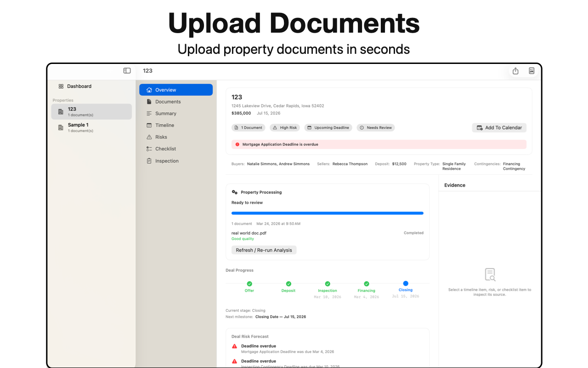Click the Inspection clipboard icon
Screen dimensions: 588x368
point(149,161)
